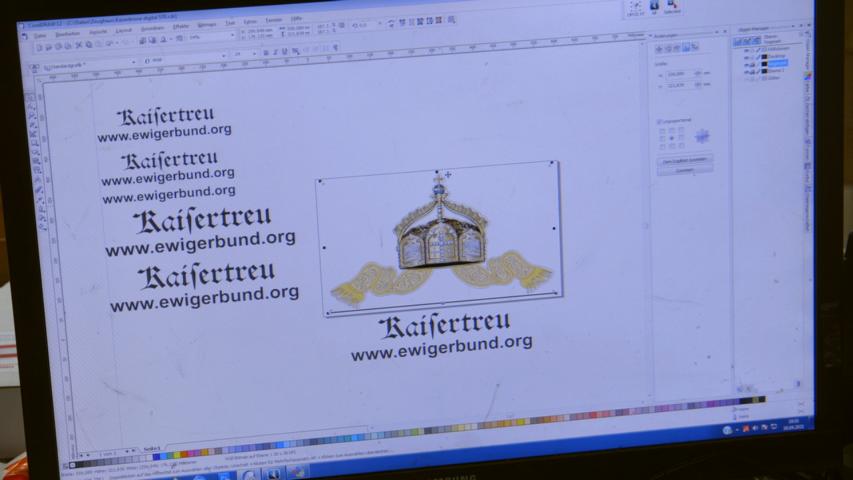Select the highlighted layer in Object Manager
This screenshot has height=480, width=853.
778,63
